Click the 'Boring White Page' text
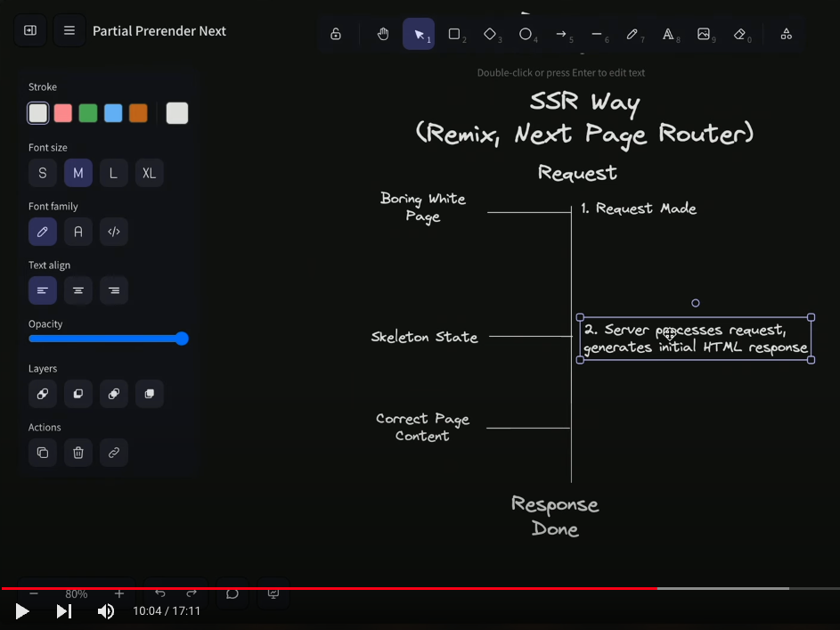Image resolution: width=840 pixels, height=630 pixels. click(x=423, y=207)
